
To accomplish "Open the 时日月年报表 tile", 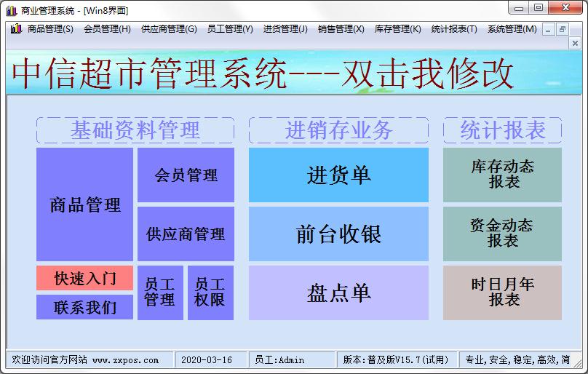I will (502, 293).
